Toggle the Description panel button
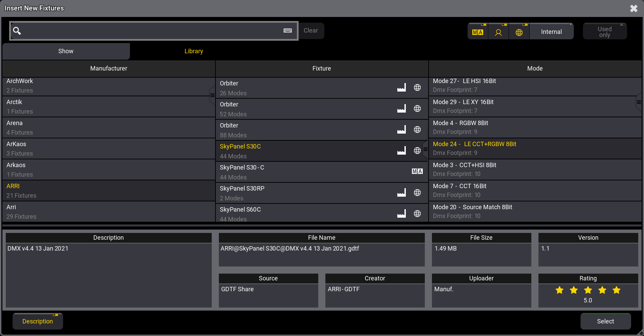The width and height of the screenshot is (644, 336). coord(38,321)
